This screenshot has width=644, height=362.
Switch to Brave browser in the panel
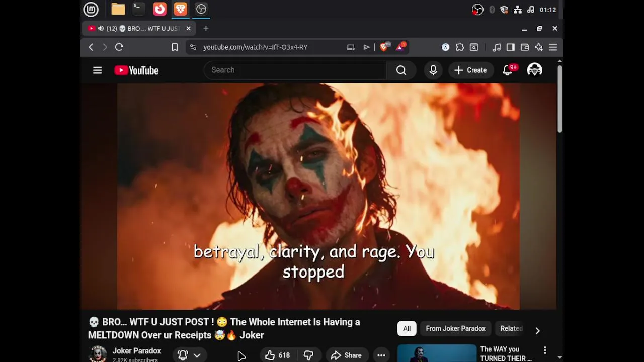[180, 9]
